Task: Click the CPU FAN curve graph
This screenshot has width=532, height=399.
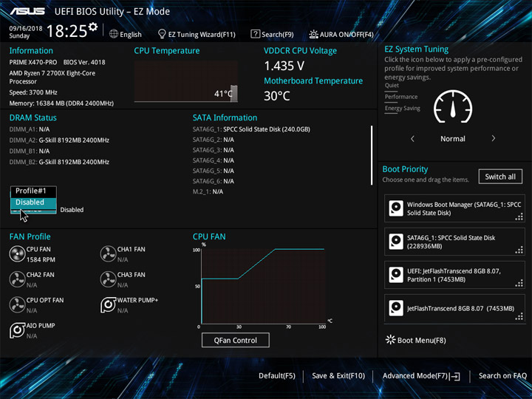Action: 263,287
